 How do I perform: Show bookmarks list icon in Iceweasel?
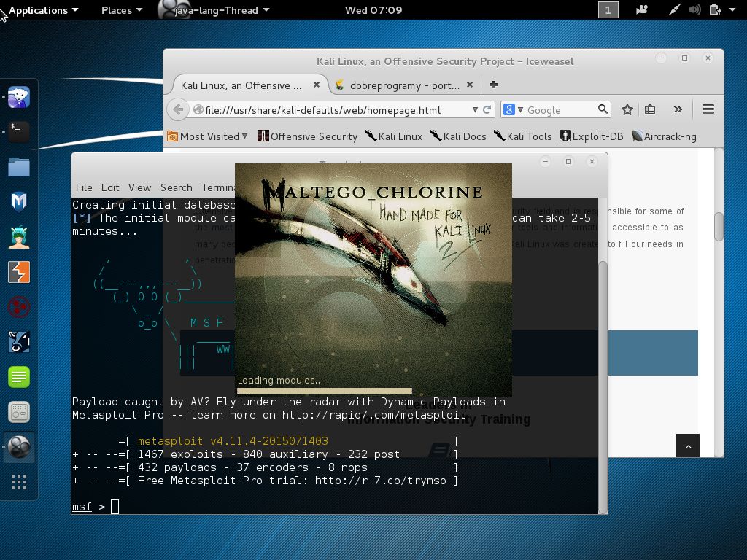click(x=650, y=109)
